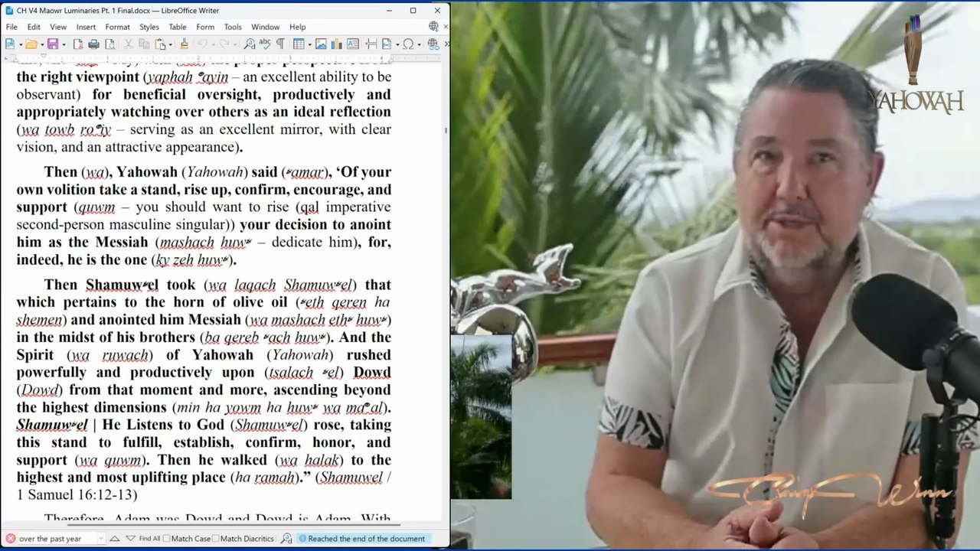This screenshot has width=980, height=551.
Task: Insert special character omega icon
Action: (408, 44)
